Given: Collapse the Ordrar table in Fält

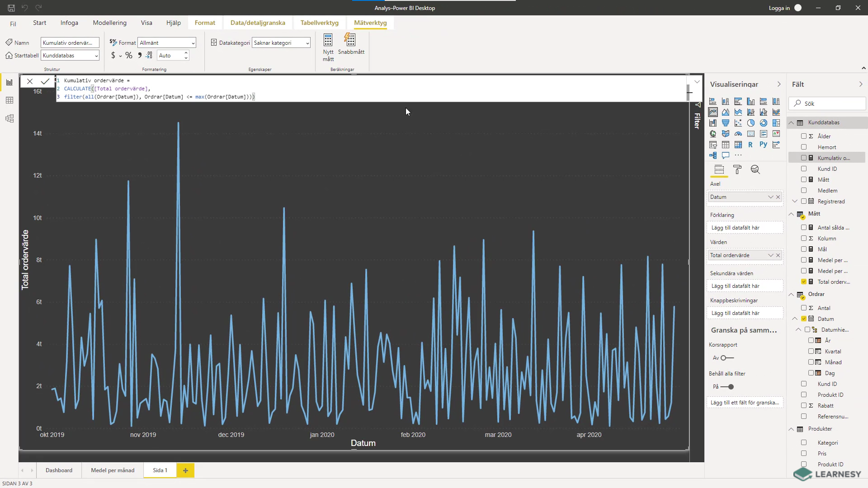Looking at the screenshot, I should click(791, 294).
